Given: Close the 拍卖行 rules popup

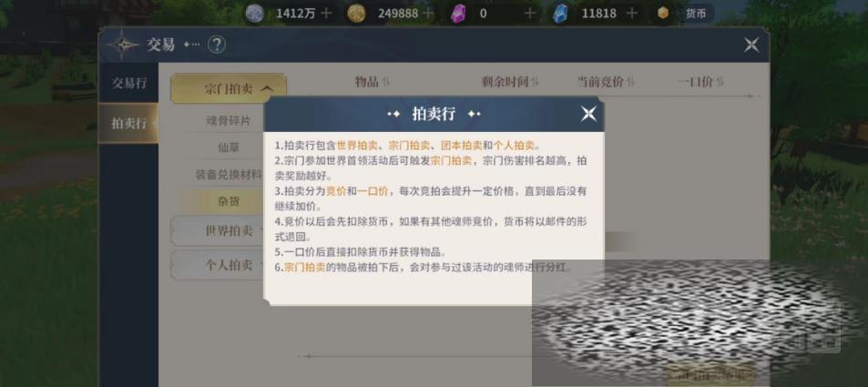Looking at the screenshot, I should click(x=588, y=114).
